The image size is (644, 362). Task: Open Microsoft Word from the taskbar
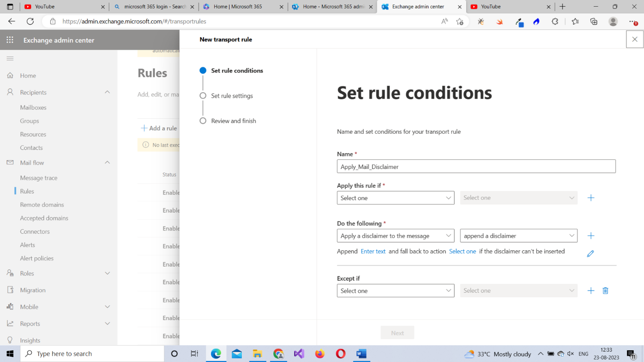tap(361, 354)
